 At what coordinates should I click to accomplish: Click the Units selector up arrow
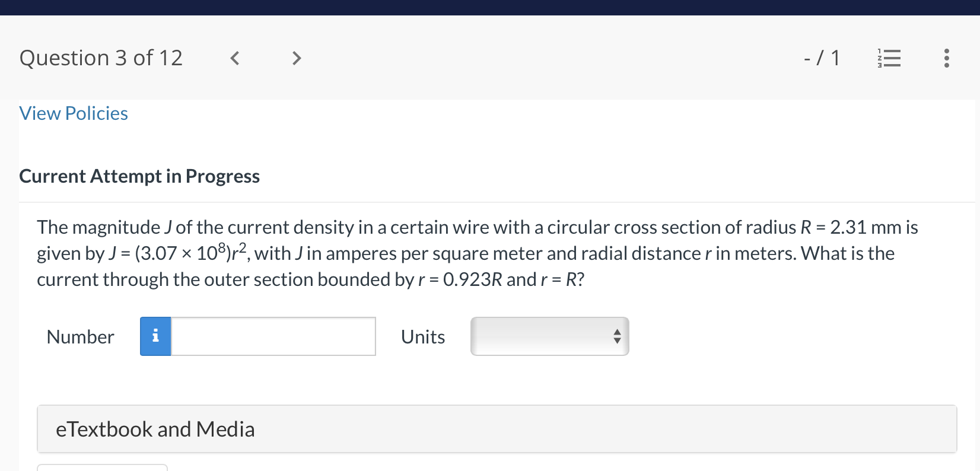click(617, 332)
